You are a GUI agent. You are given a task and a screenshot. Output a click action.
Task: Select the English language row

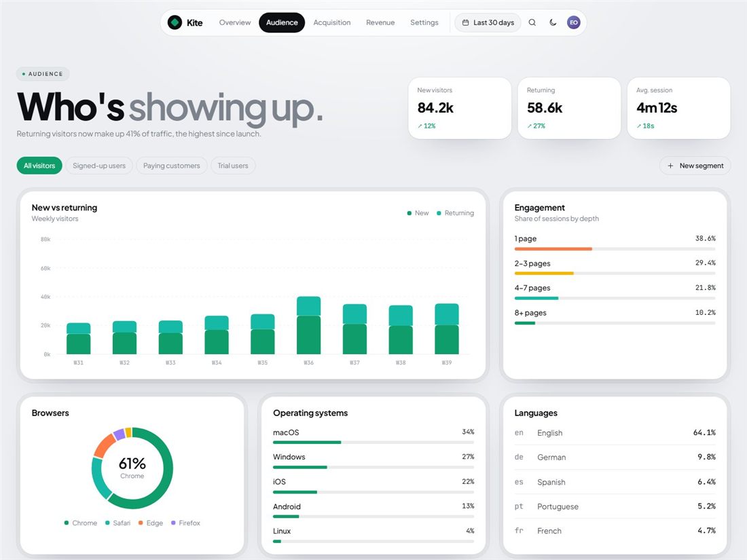[x=615, y=433]
